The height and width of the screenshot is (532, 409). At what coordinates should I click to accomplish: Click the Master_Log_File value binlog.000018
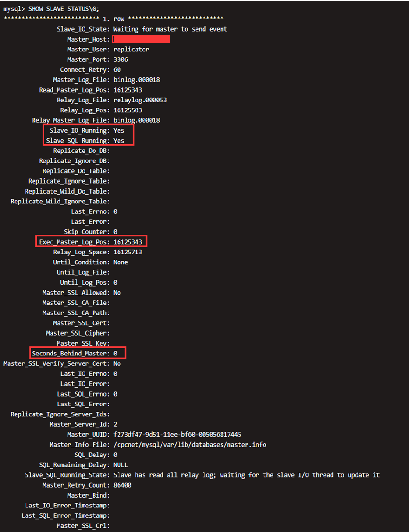pos(137,80)
